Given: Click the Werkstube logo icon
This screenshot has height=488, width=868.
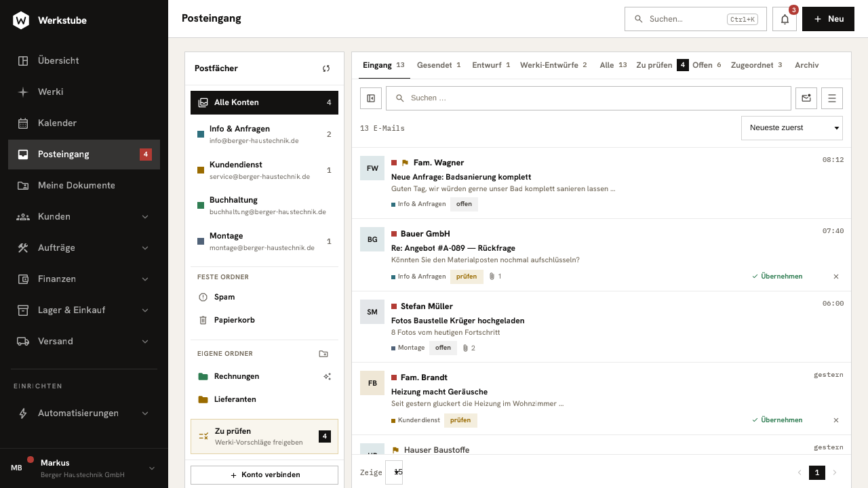Looking at the screenshot, I should pos(21,20).
